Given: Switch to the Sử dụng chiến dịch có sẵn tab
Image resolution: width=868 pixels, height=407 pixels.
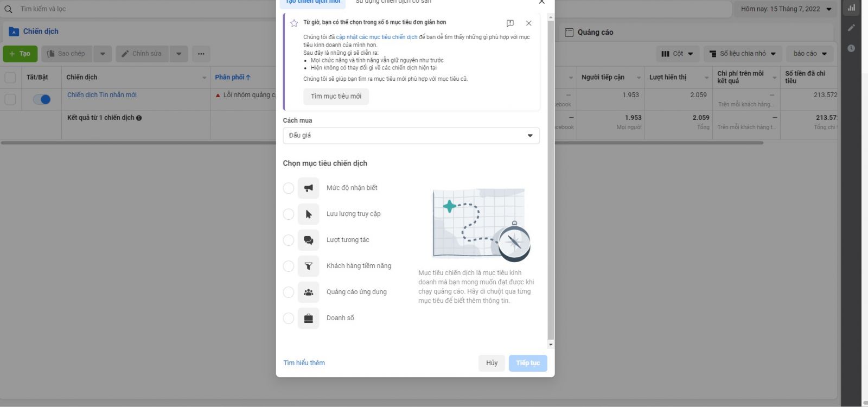Looking at the screenshot, I should click(393, 2).
